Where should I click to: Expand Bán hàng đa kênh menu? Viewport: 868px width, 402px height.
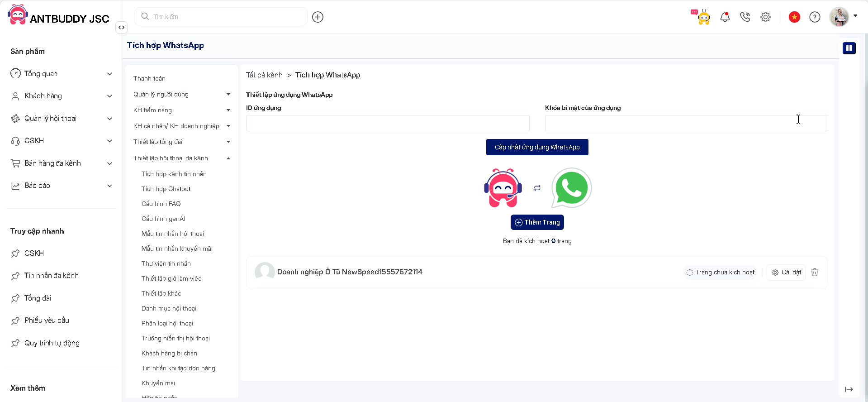point(61,163)
